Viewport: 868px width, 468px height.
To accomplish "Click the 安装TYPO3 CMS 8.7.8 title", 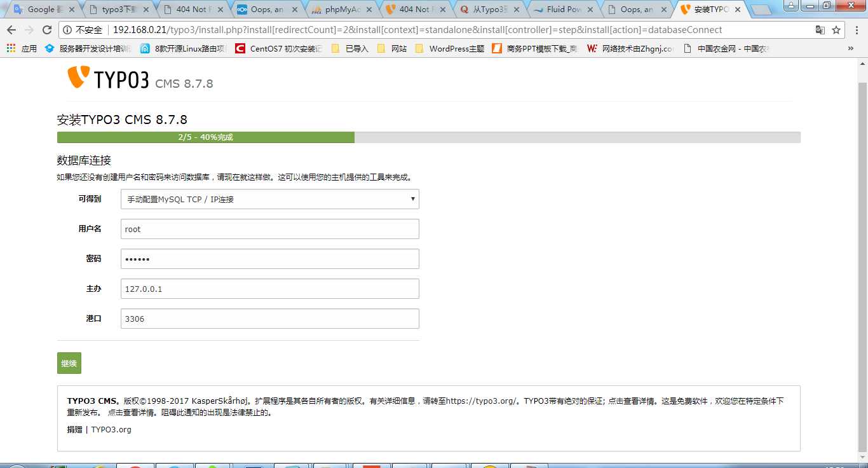I will pyautogui.click(x=122, y=120).
